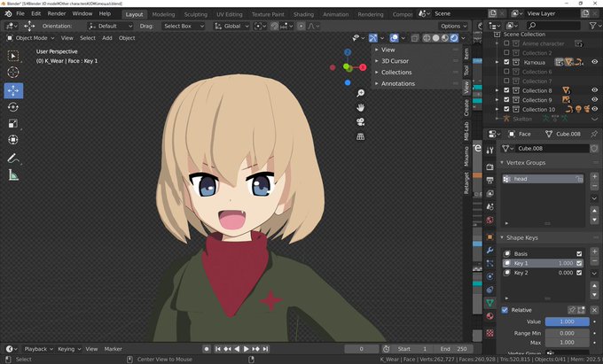
Task: Open the Render menu
Action: point(57,13)
